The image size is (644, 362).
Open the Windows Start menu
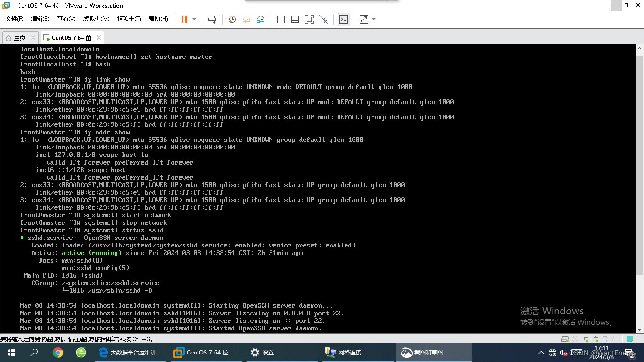tap(11, 353)
